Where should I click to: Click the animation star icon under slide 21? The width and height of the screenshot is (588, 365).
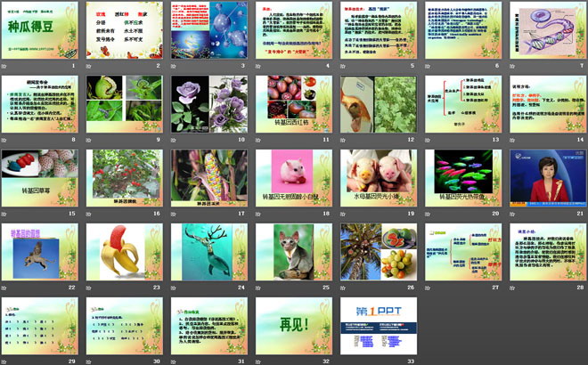(x=512, y=214)
